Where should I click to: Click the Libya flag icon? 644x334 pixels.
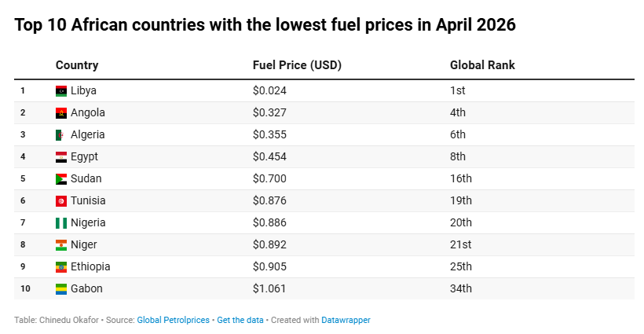click(x=61, y=90)
